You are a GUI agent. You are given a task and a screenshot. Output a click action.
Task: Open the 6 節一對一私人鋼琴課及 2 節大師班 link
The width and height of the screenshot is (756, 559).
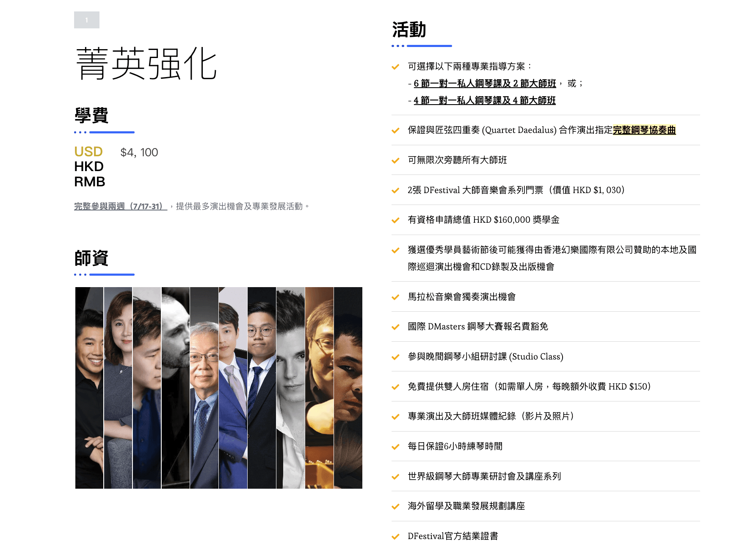[x=485, y=83]
